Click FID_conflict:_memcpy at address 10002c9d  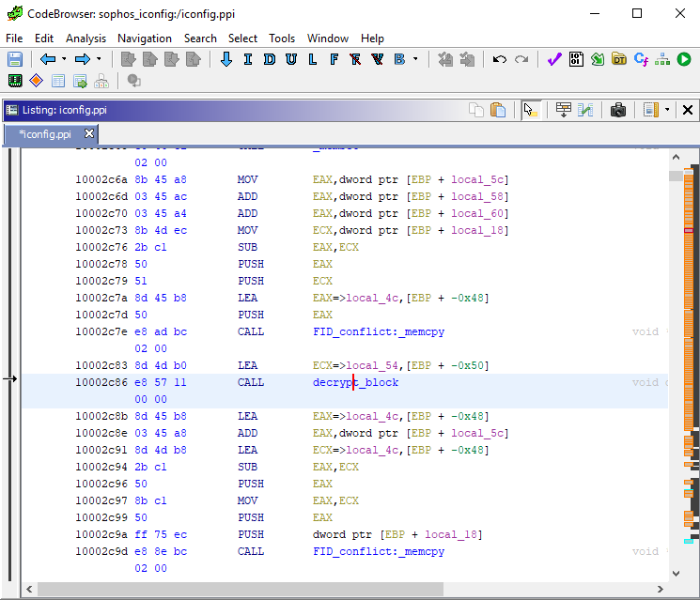[379, 551]
